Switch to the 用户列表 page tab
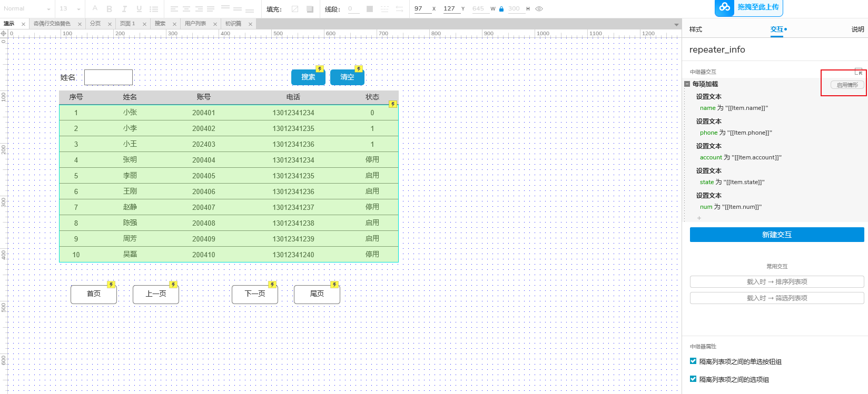 click(195, 24)
